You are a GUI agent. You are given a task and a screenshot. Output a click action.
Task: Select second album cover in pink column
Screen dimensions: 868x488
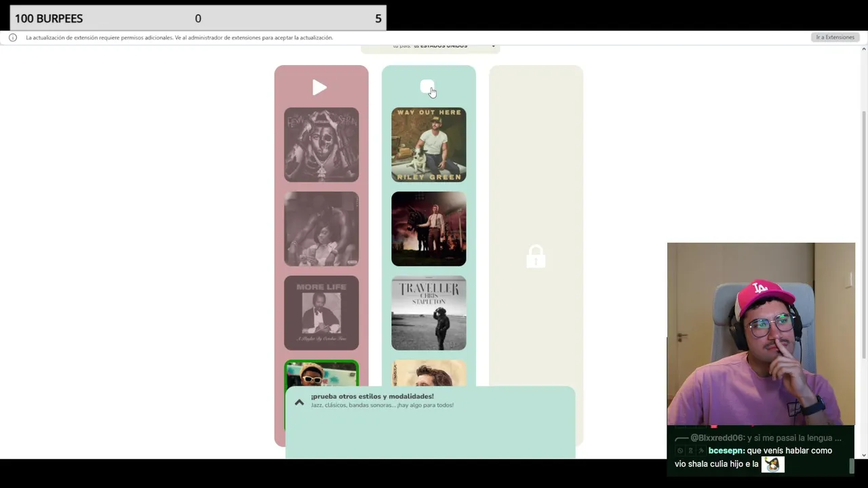pyautogui.click(x=321, y=228)
